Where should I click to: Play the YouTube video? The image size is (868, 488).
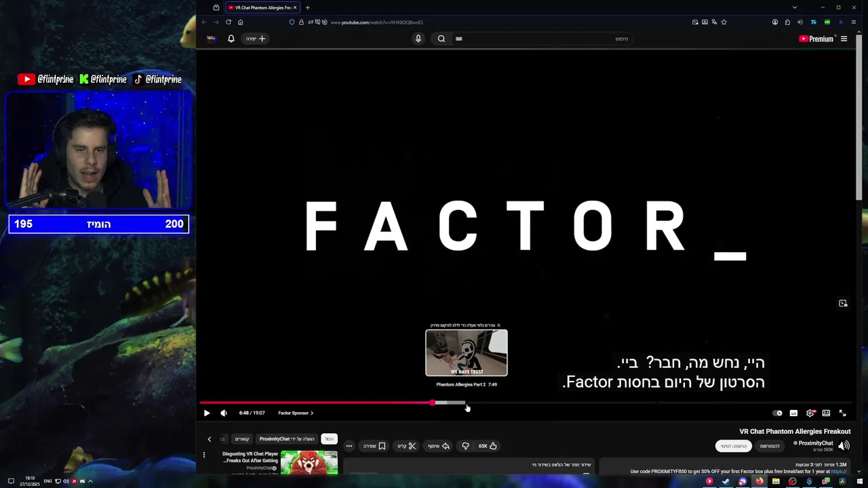click(x=207, y=413)
